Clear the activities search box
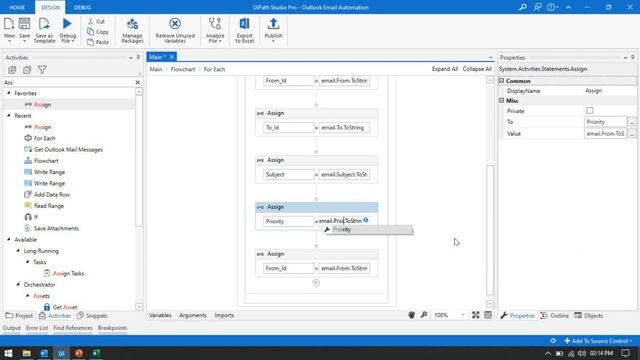640x360 pixels. (x=138, y=82)
